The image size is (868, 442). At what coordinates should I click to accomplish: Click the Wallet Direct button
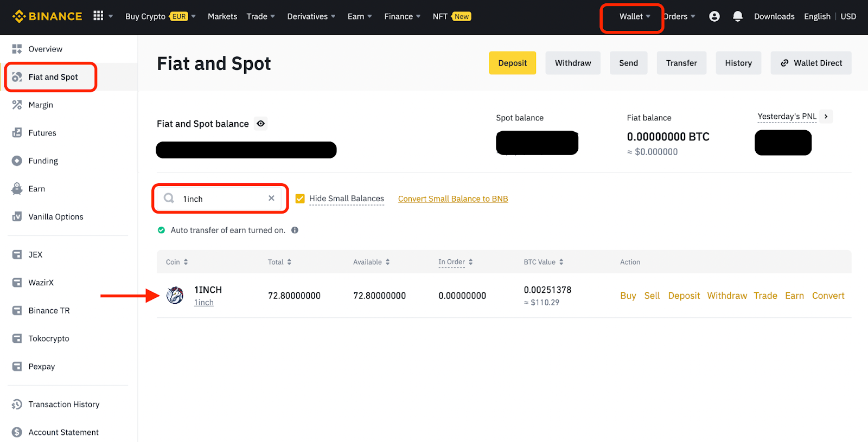811,63
